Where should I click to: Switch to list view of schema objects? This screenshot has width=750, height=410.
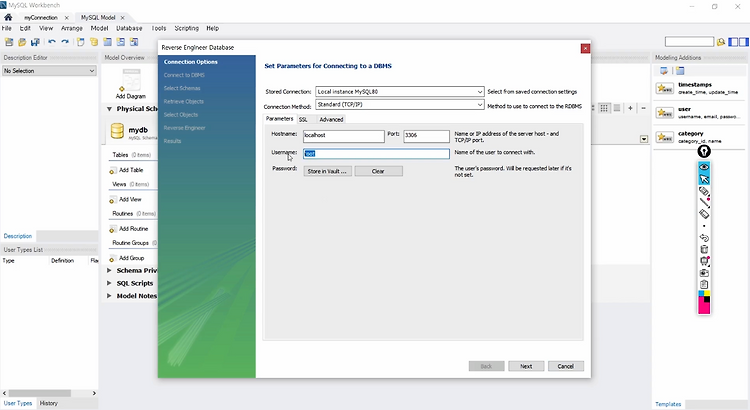click(x=617, y=108)
